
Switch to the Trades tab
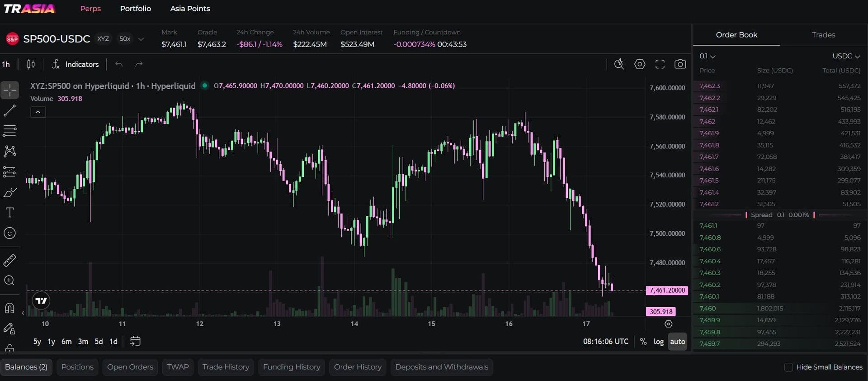(x=823, y=35)
